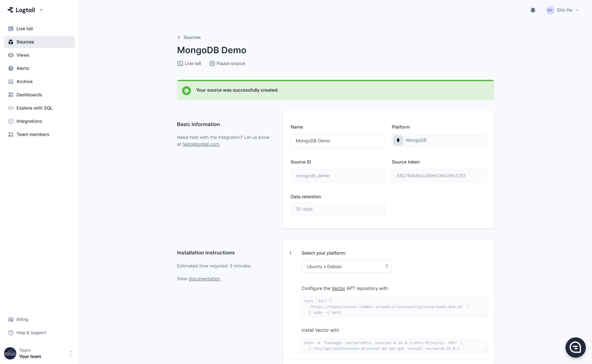Viewport: 592px width, 364px height.
Task: Click the Live tail terminal icon under title
Action: [x=180, y=63]
